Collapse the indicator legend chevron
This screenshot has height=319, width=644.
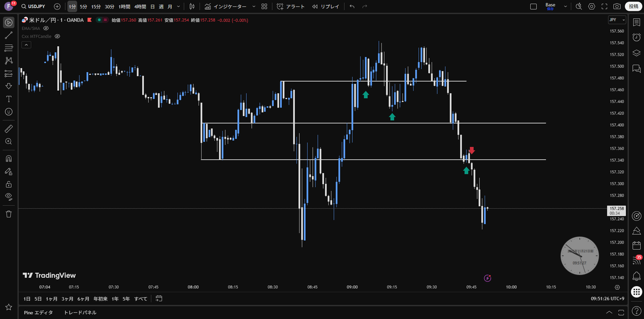click(x=26, y=45)
